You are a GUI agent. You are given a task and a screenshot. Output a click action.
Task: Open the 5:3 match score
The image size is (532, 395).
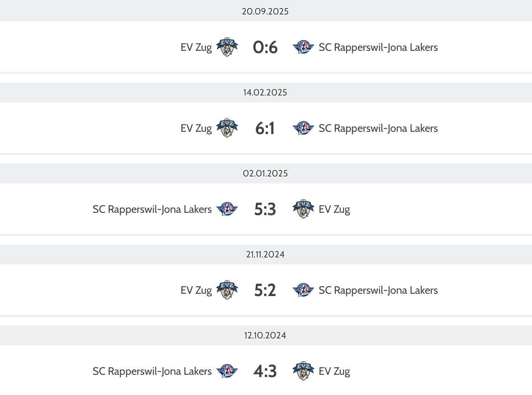265,209
